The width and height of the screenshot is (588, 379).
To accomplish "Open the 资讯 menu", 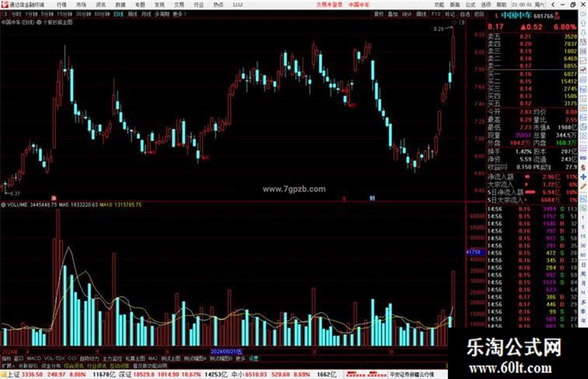I will pyautogui.click(x=101, y=5).
